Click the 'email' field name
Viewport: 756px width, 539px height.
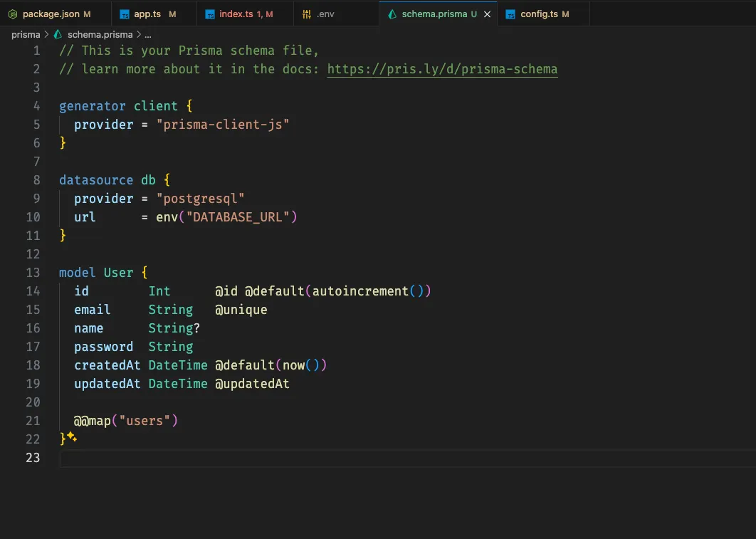click(92, 310)
